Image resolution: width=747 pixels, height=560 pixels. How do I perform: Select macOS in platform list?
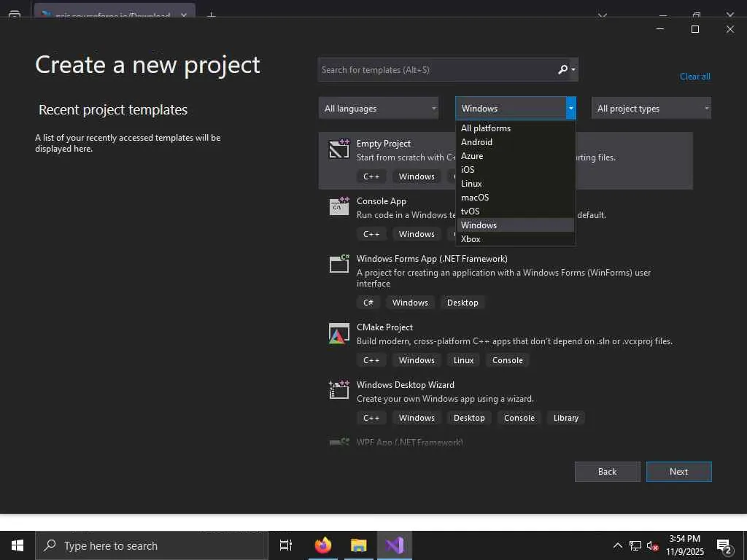click(516, 197)
